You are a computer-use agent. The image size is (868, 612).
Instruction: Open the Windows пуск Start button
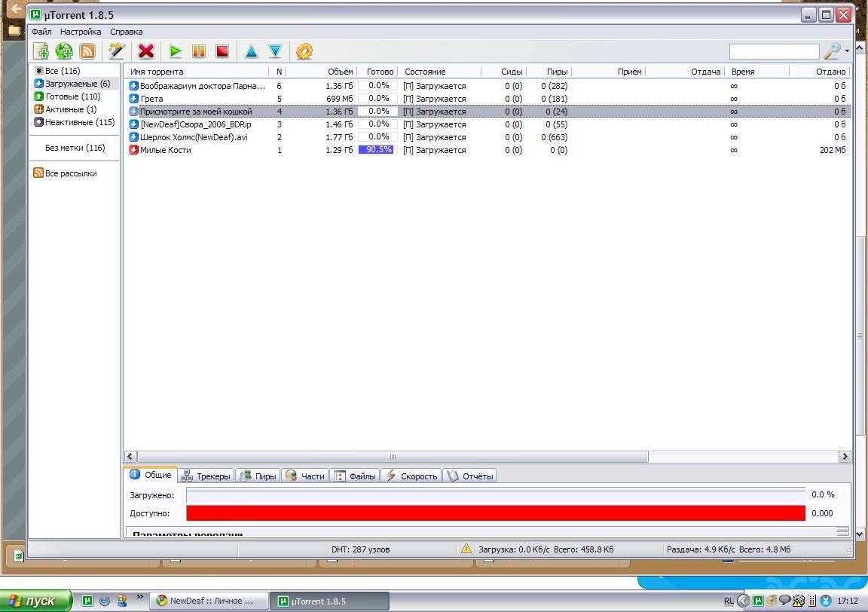35,601
